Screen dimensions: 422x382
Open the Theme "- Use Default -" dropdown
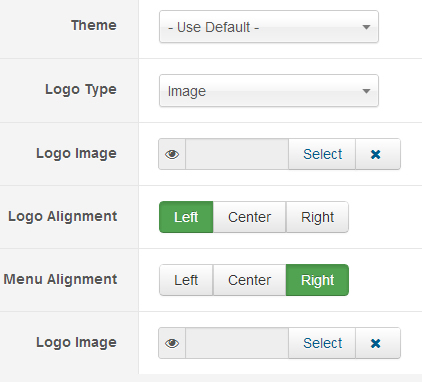[269, 27]
